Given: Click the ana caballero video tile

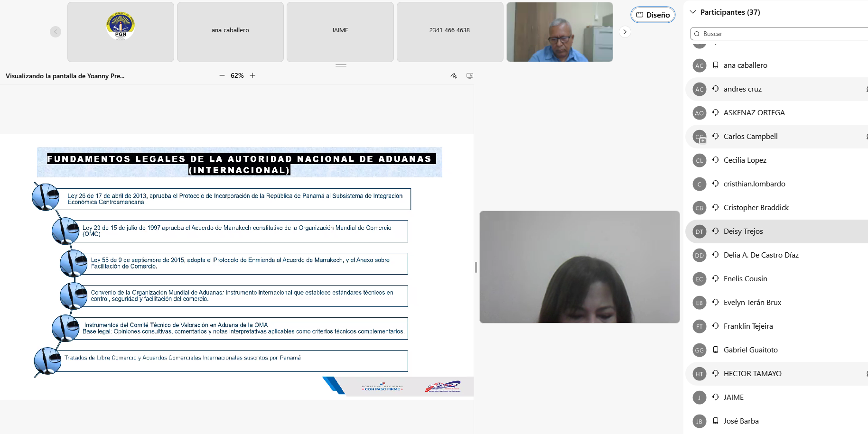Looking at the screenshot, I should point(230,32).
